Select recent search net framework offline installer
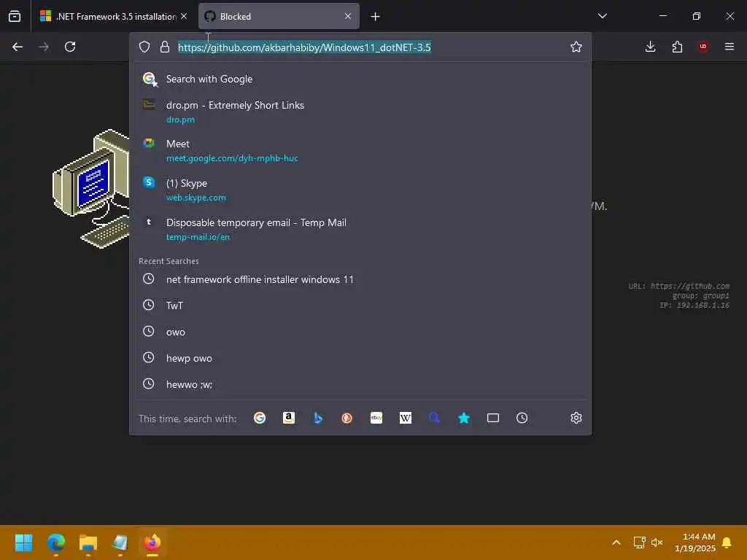The width and height of the screenshot is (747, 560). point(360,279)
